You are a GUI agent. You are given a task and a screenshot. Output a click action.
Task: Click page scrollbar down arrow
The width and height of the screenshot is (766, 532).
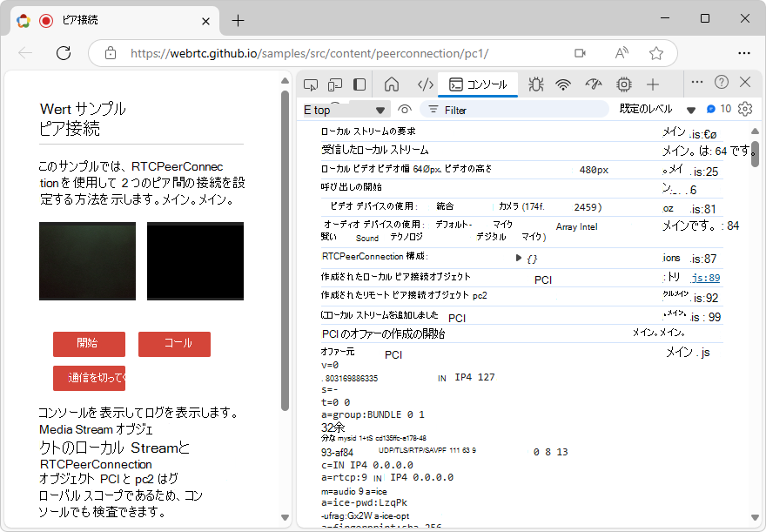click(x=286, y=518)
